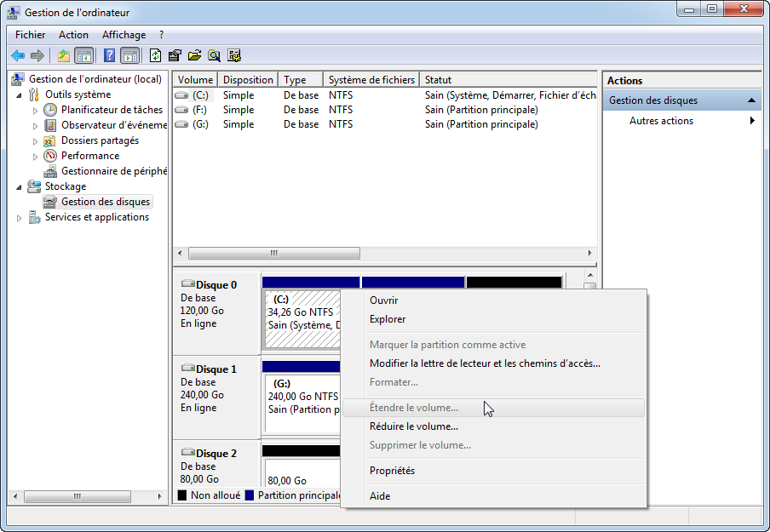This screenshot has height=532, width=770.
Task: Click the Statut column header
Action: (x=509, y=79)
